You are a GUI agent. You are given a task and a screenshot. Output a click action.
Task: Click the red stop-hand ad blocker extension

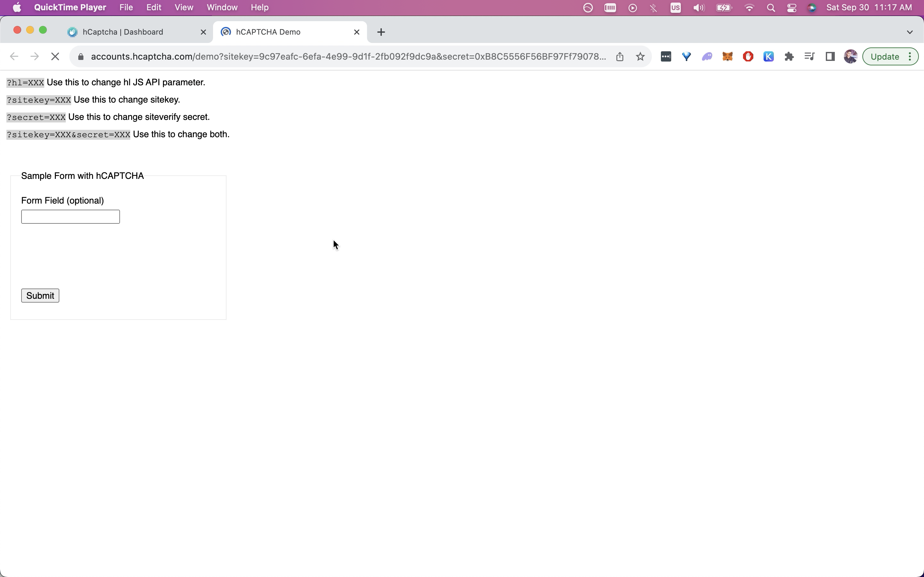coord(748,56)
